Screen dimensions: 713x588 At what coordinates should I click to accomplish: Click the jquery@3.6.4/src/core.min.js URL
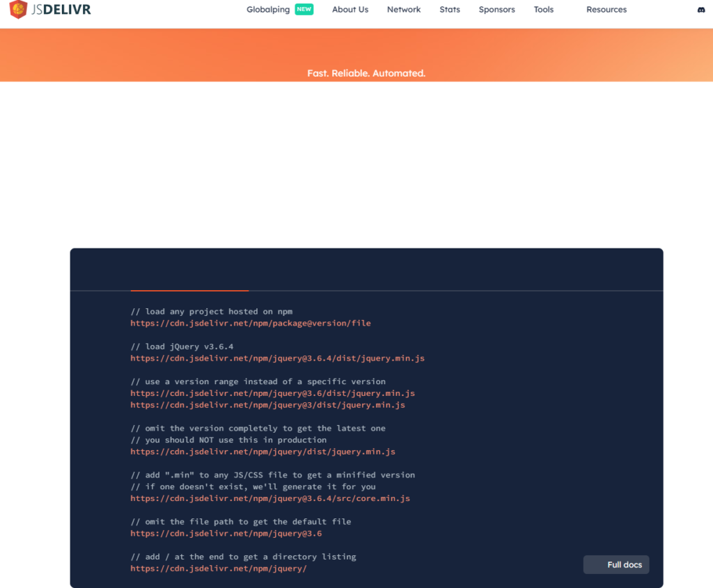click(270, 498)
